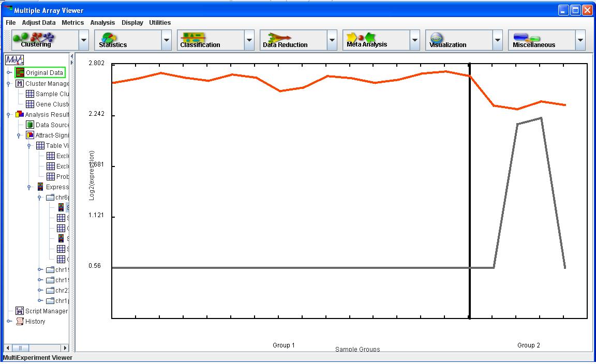Select the Data Source tree node

click(x=52, y=125)
